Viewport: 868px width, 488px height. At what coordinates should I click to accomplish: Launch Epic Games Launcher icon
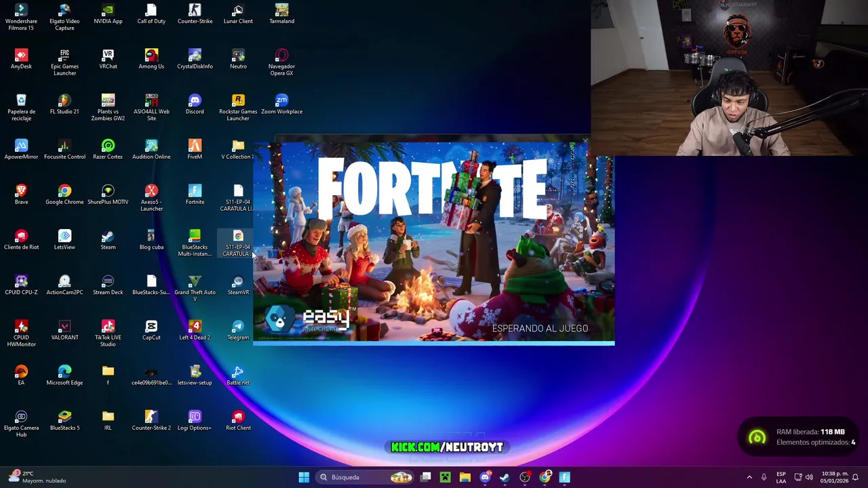pyautogui.click(x=64, y=62)
